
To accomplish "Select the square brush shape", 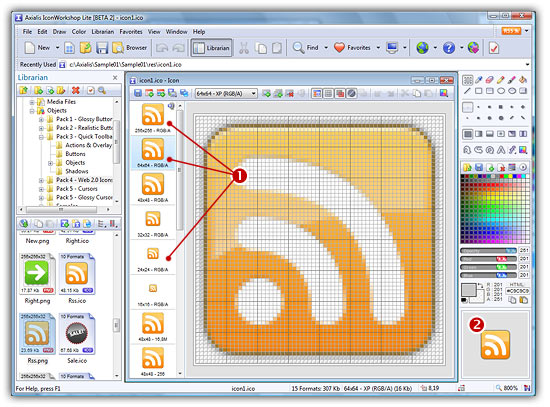I will [x=501, y=107].
